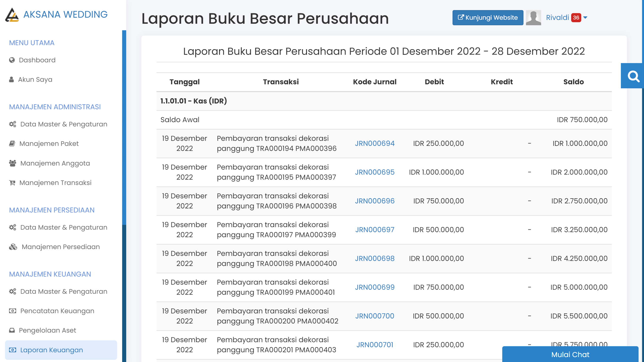Click the boxes icon for Manajemen Persediaan
Viewport: 644px width, 362px height.
13,247
